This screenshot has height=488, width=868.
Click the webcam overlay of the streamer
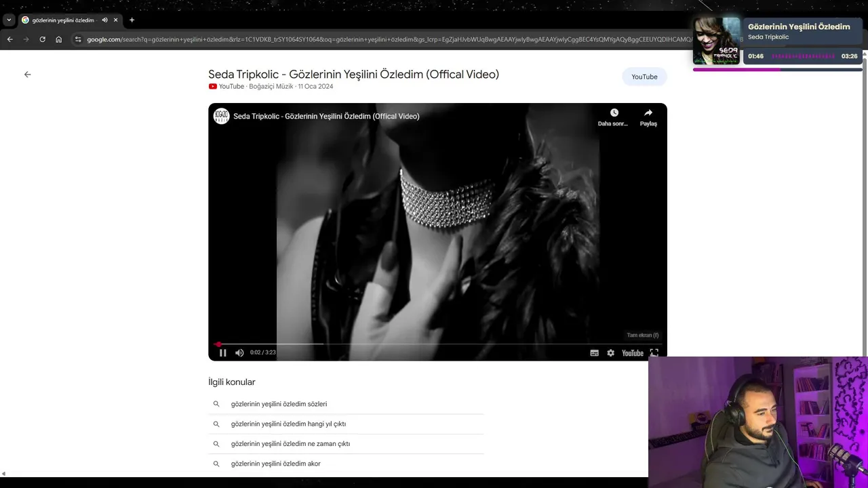[x=757, y=422]
